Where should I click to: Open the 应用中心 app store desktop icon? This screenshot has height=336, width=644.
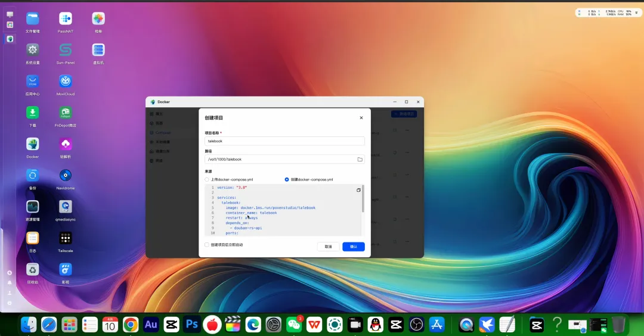coord(32,81)
